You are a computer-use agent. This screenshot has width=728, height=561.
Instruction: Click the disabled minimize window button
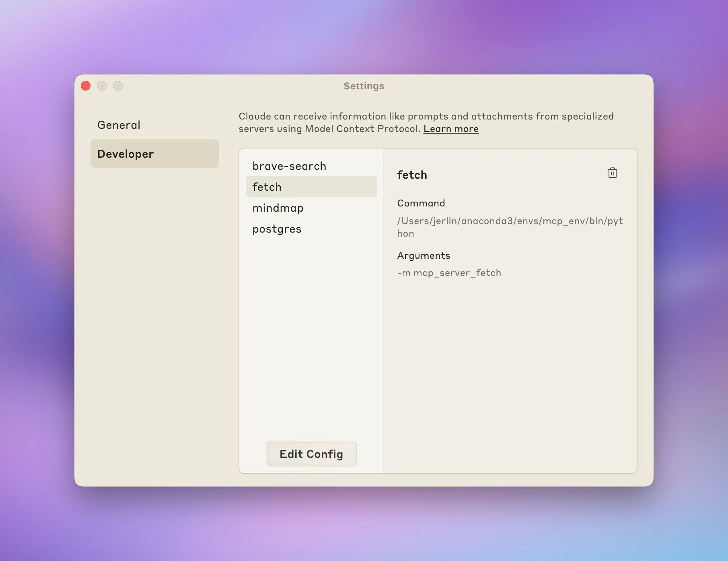pos(102,86)
